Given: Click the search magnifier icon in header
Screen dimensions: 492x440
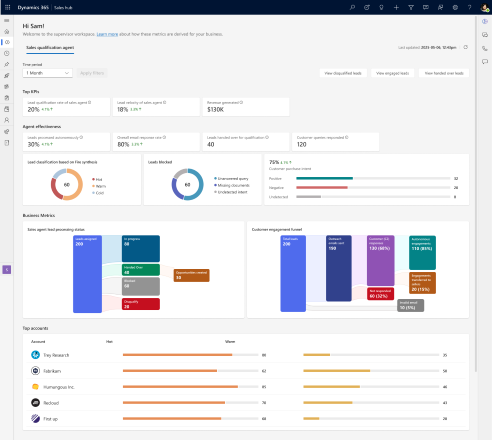Looking at the screenshot, I should (x=352, y=7).
